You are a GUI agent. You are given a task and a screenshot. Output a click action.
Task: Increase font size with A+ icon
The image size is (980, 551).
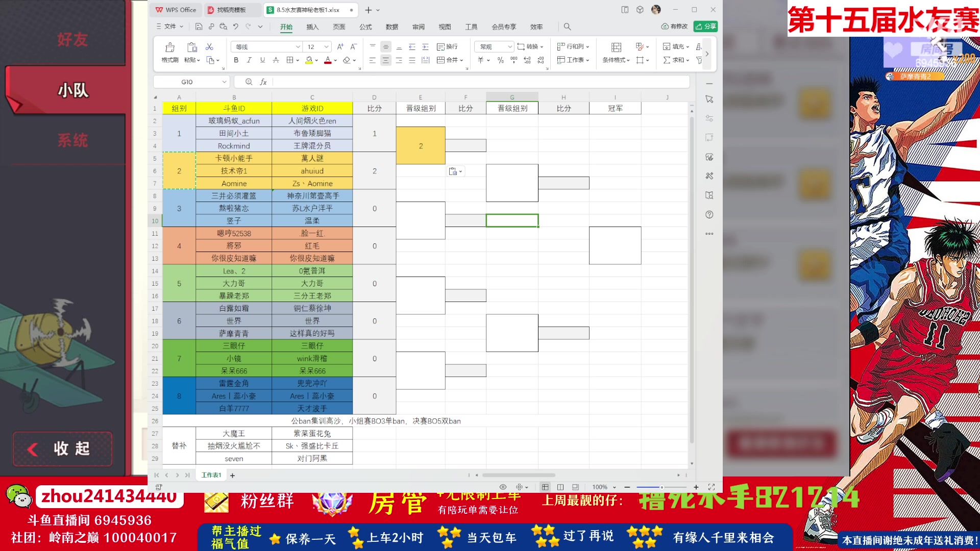click(x=340, y=46)
